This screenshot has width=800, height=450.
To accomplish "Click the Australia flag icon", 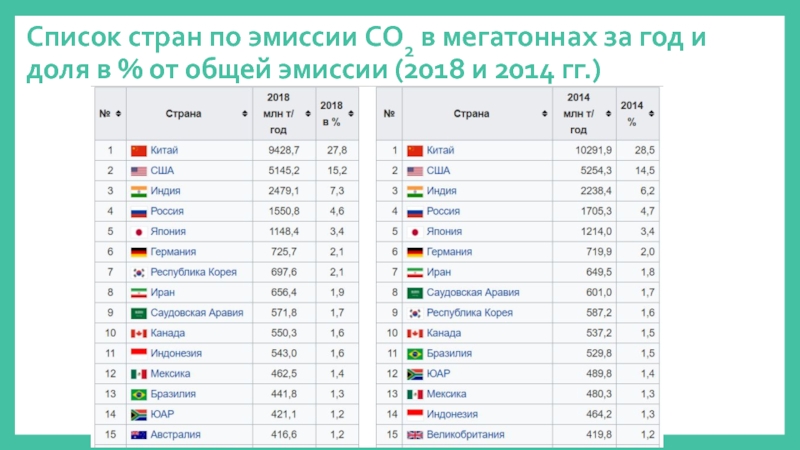I will click(138, 435).
